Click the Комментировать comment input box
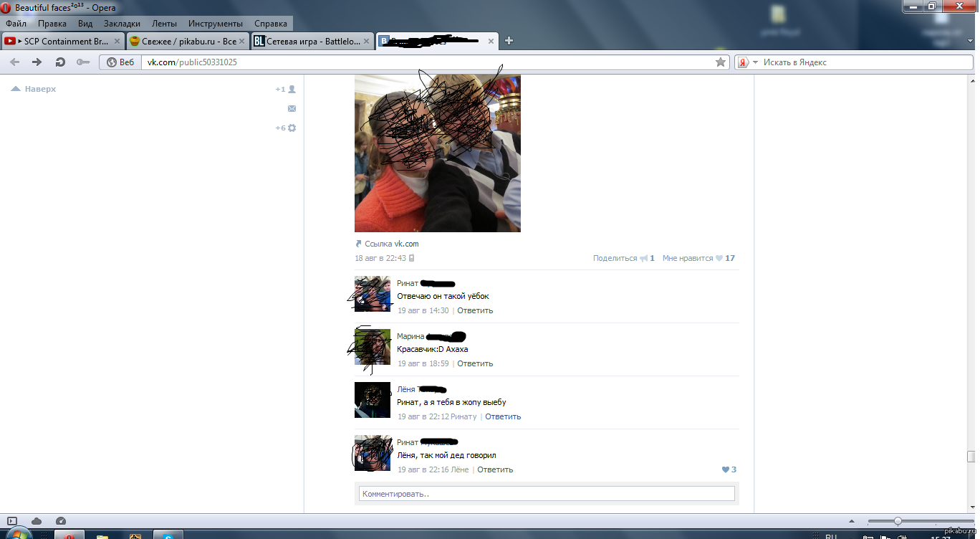 point(547,494)
